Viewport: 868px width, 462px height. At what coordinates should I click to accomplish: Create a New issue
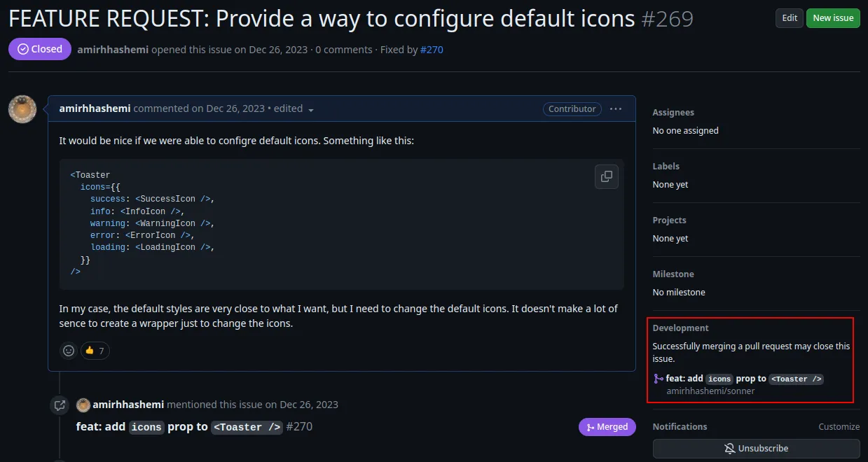(x=833, y=18)
